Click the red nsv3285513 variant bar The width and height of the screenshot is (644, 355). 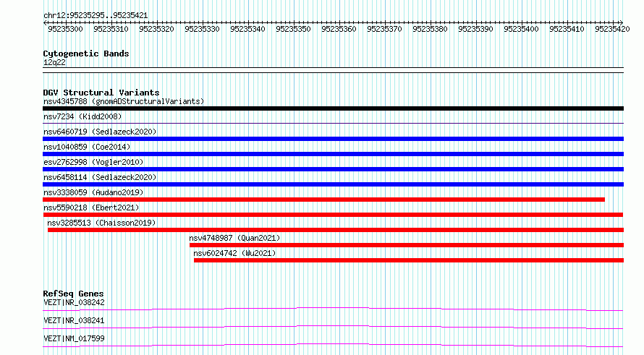pos(336,230)
